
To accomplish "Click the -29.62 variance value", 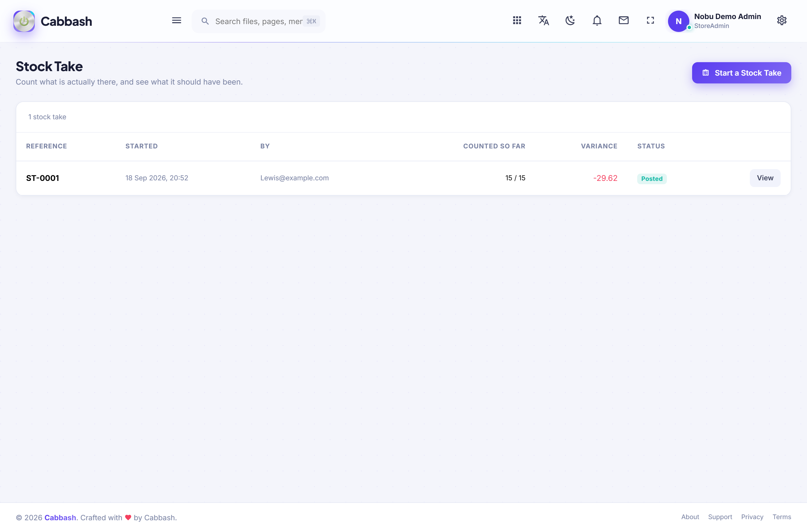I will (605, 178).
